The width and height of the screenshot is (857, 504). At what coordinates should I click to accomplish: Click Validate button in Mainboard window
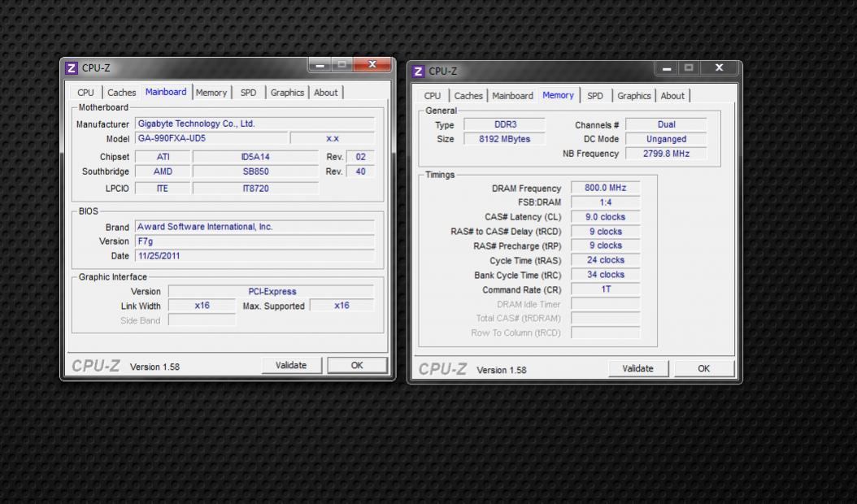click(291, 365)
